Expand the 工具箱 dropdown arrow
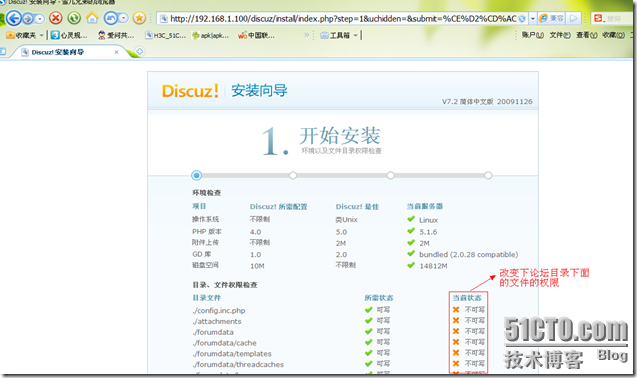The height and width of the screenshot is (378, 637). pos(355,35)
